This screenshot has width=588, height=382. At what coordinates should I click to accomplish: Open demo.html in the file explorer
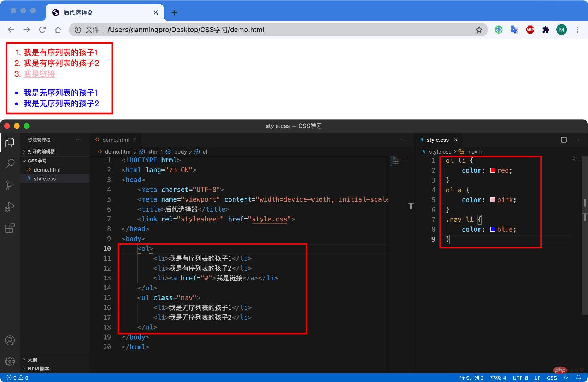click(55, 170)
